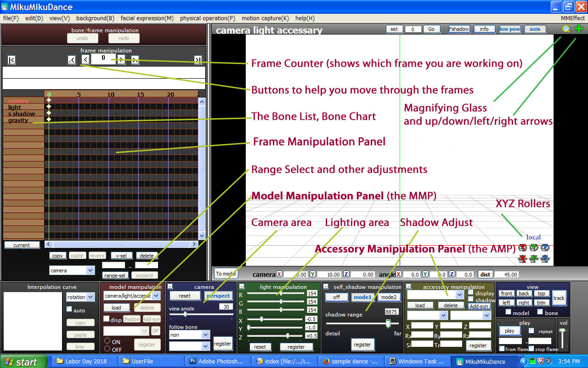The height and width of the screenshot is (368, 588).
Task: Open the facial expression(M) menu
Action: click(147, 18)
